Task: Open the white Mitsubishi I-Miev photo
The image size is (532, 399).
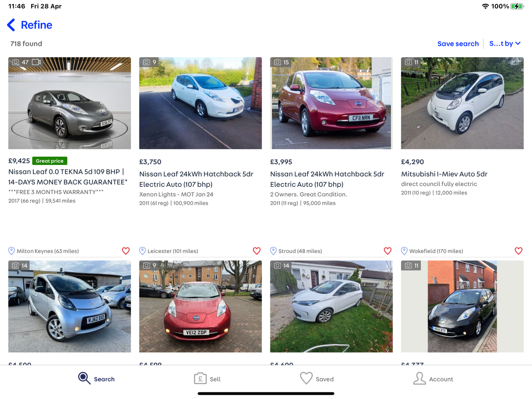Action: pos(462,103)
